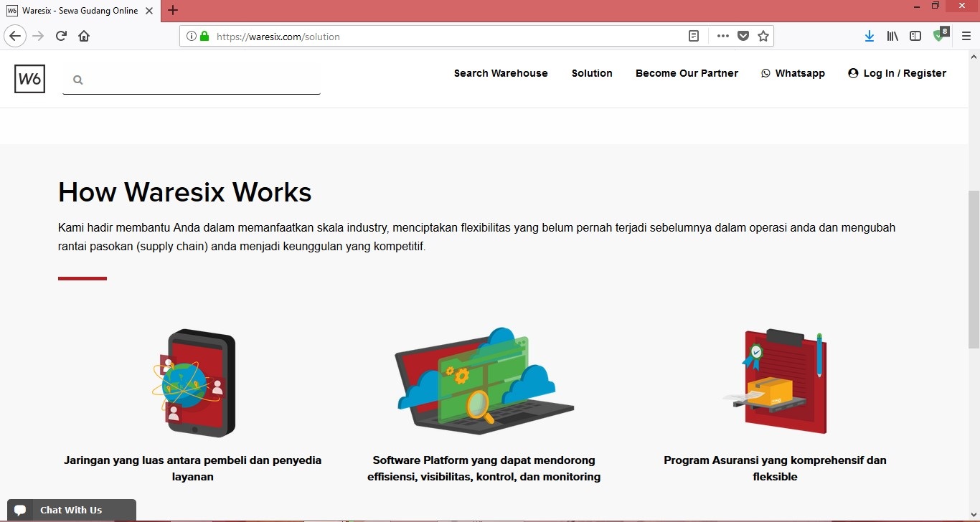Click the Become Our Partner link
The image size is (980, 522).
point(687,73)
